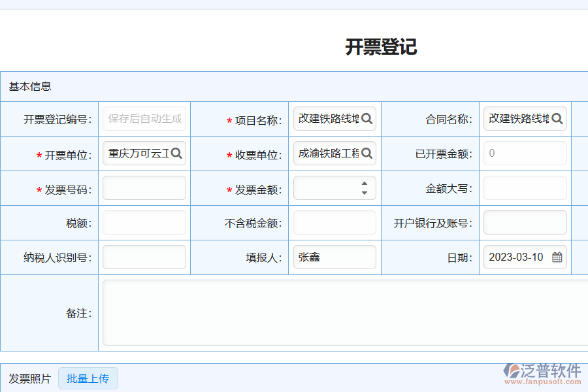Click inside the 开户银行及账号 input field

point(524,222)
